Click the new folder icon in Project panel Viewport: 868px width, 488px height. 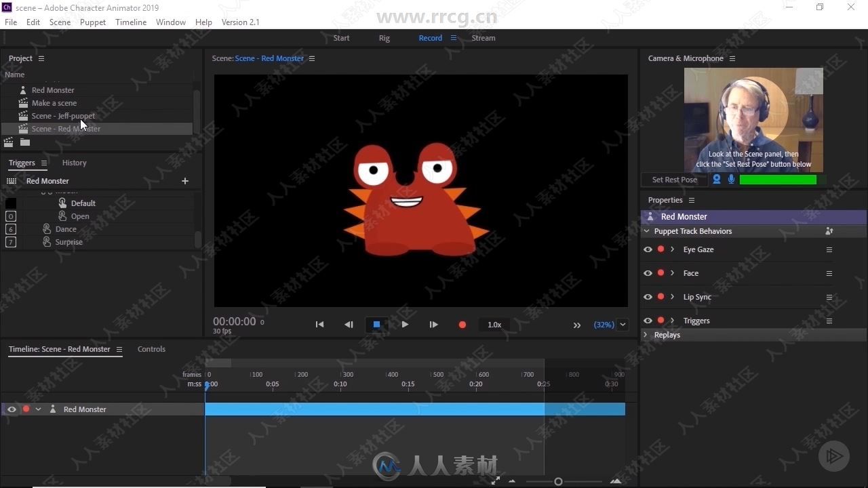[25, 142]
